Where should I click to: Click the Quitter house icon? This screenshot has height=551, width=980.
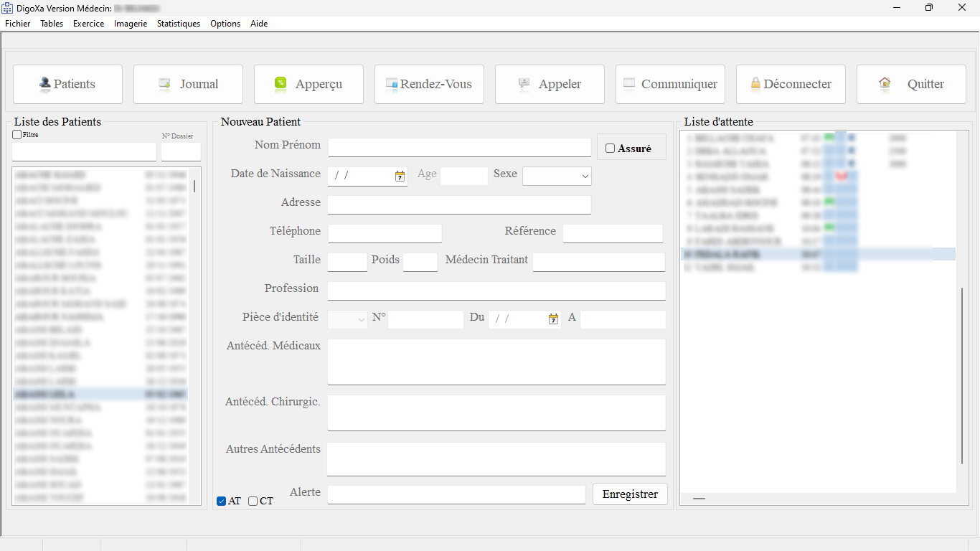(885, 84)
